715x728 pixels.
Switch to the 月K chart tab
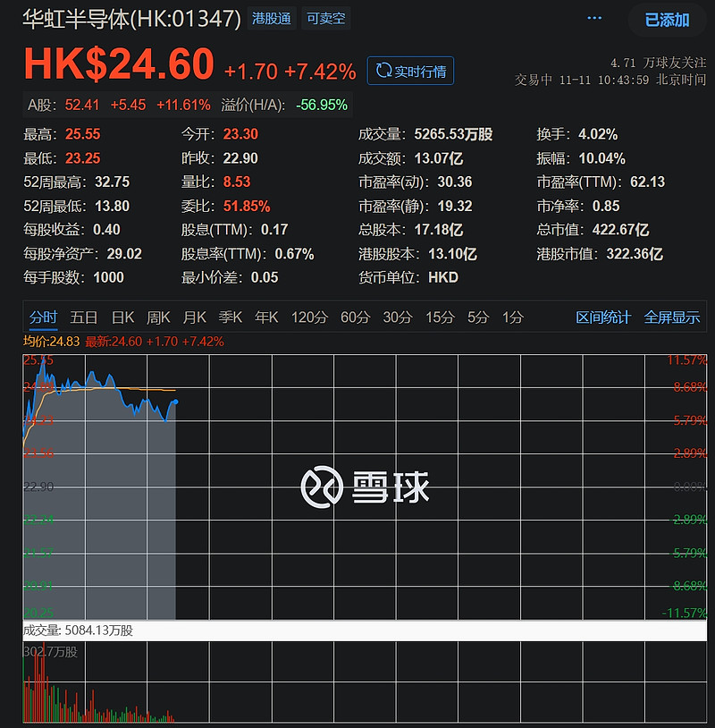(x=194, y=317)
